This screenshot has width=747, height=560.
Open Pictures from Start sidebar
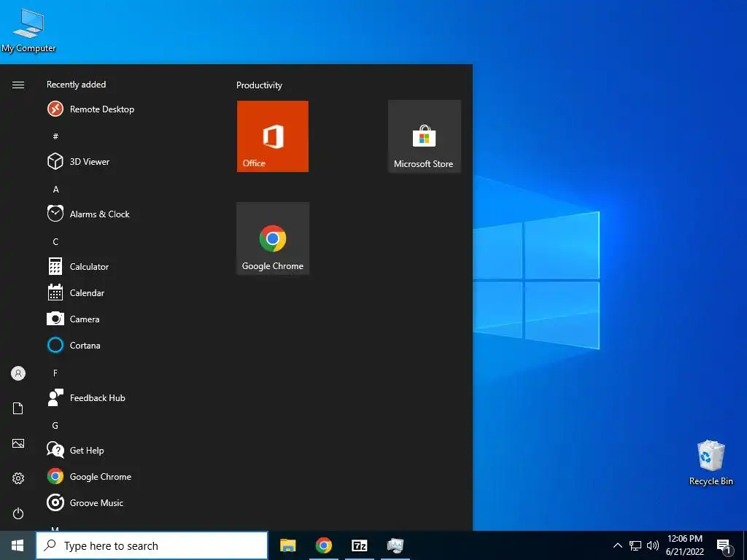point(18,443)
